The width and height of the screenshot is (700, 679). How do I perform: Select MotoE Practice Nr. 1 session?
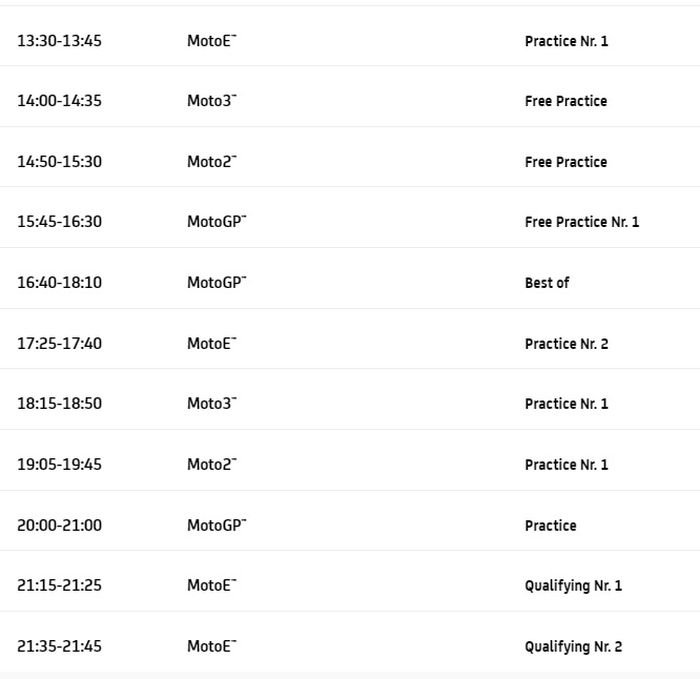point(566,41)
